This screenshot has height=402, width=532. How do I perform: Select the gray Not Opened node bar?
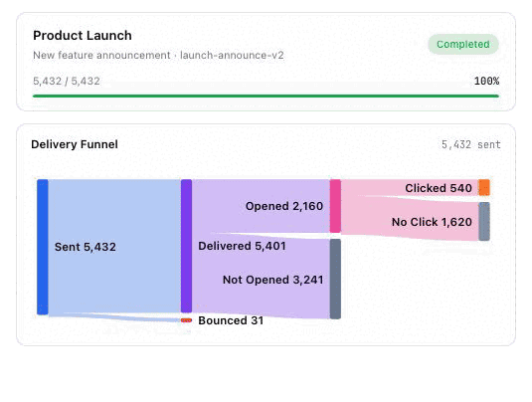[335, 279]
